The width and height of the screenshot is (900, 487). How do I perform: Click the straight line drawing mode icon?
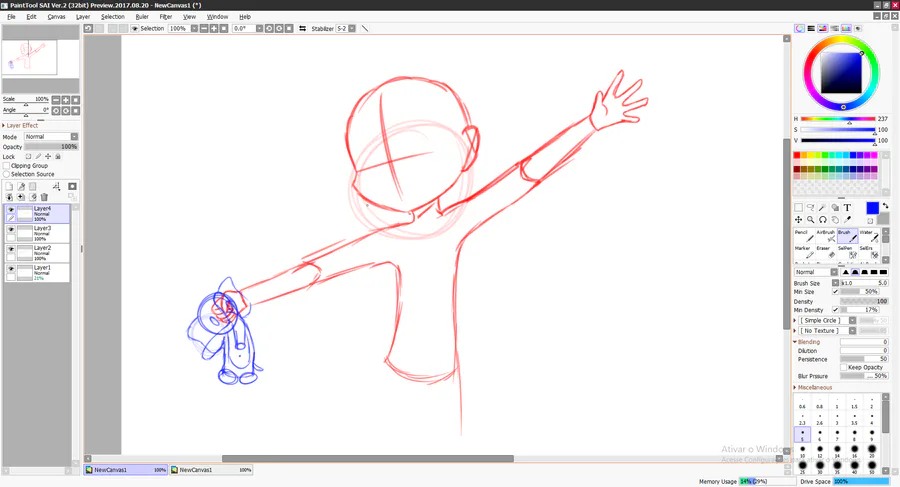pos(364,28)
